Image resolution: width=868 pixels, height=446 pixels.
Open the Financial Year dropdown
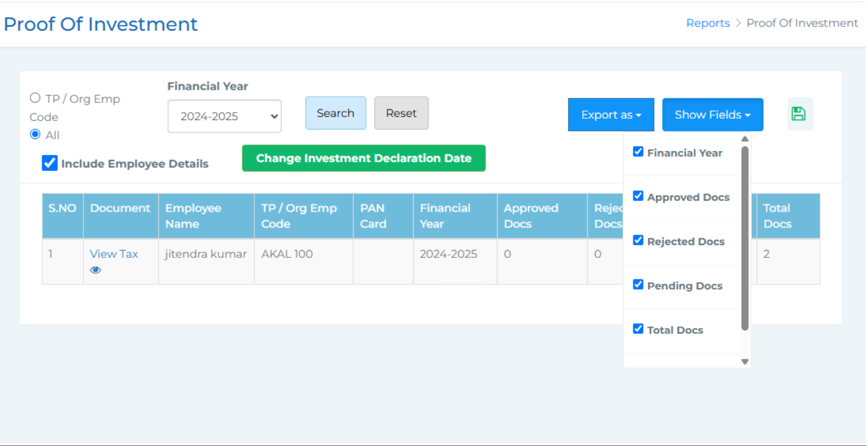click(x=224, y=117)
